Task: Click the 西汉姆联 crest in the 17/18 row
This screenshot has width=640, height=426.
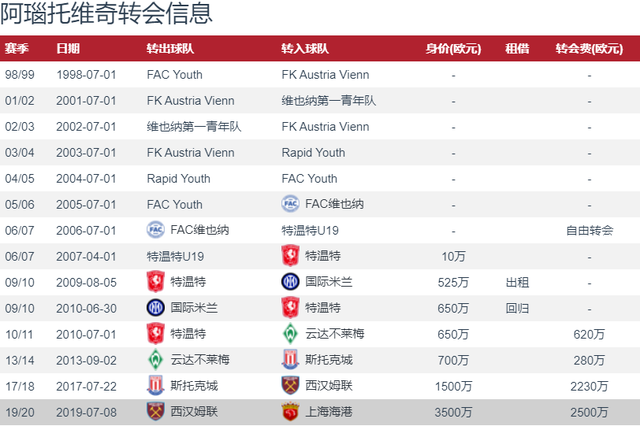Action: pyautogui.click(x=290, y=386)
